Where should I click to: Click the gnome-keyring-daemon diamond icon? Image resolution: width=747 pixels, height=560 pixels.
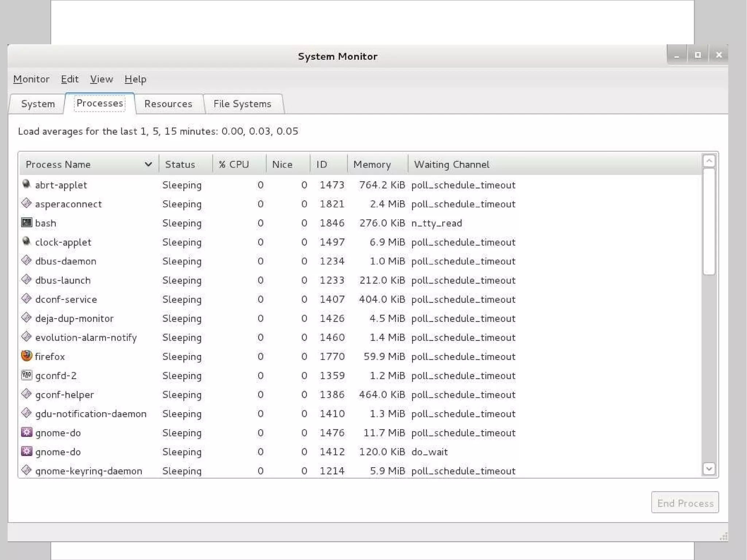(x=26, y=470)
